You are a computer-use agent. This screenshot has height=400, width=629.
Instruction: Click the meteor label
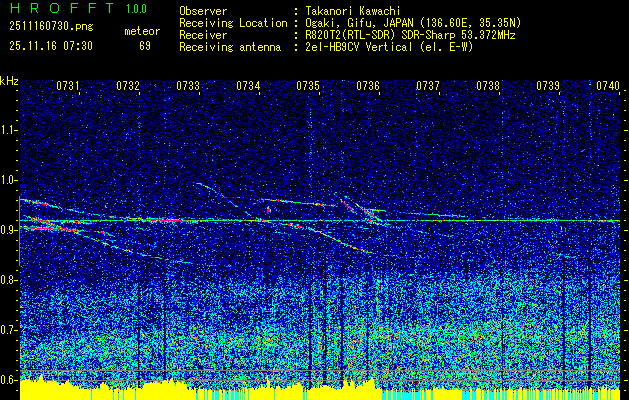(x=142, y=31)
